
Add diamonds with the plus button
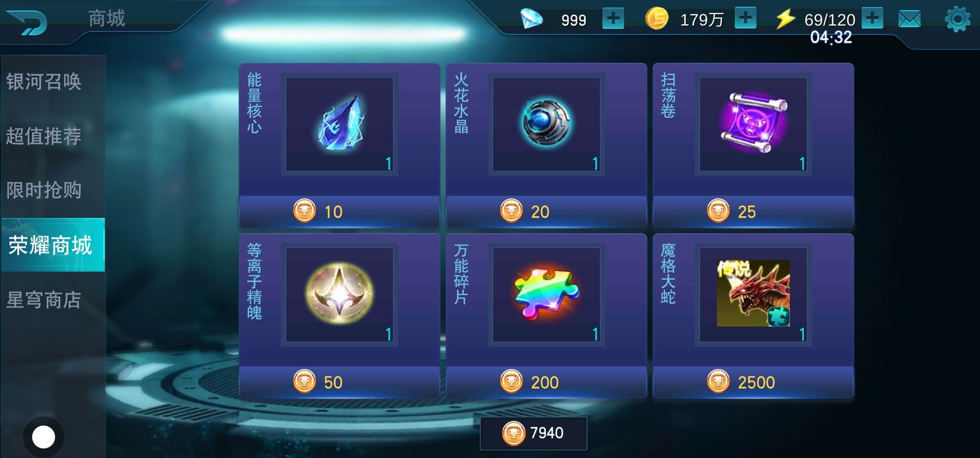coord(613,19)
